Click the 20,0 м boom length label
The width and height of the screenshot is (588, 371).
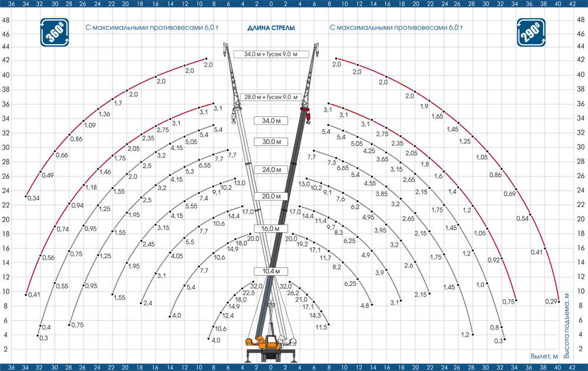point(270,196)
